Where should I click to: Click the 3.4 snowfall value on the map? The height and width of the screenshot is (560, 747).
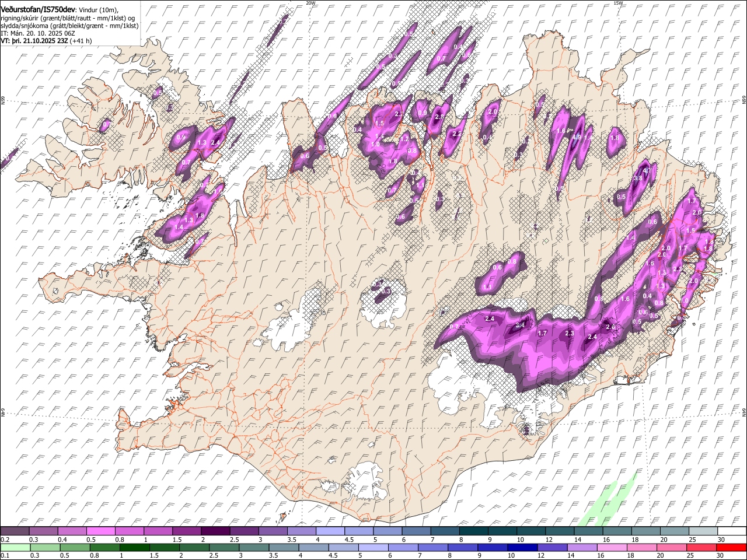point(521,324)
